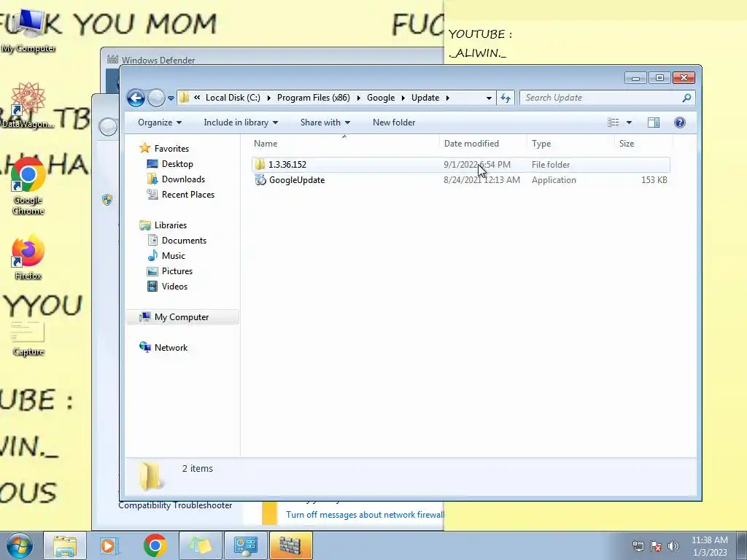Click the GoogleUpdate file icon
This screenshot has width=747, height=560.
tap(260, 180)
